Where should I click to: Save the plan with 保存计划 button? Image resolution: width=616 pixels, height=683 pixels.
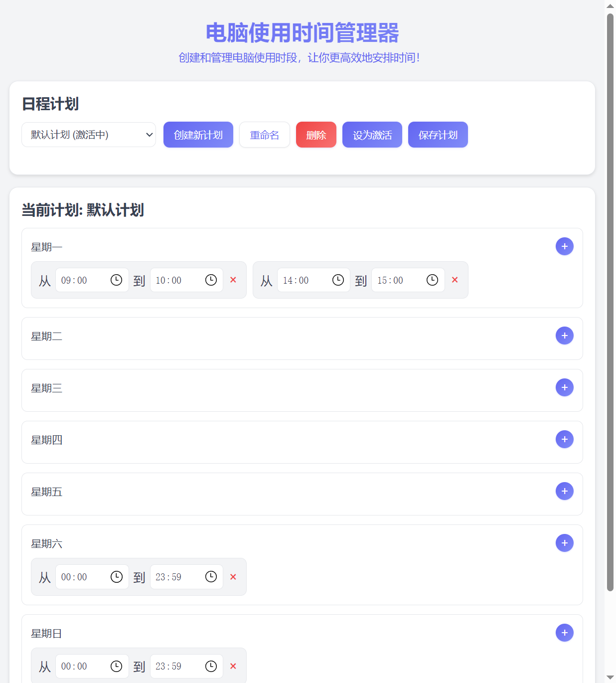pos(438,135)
